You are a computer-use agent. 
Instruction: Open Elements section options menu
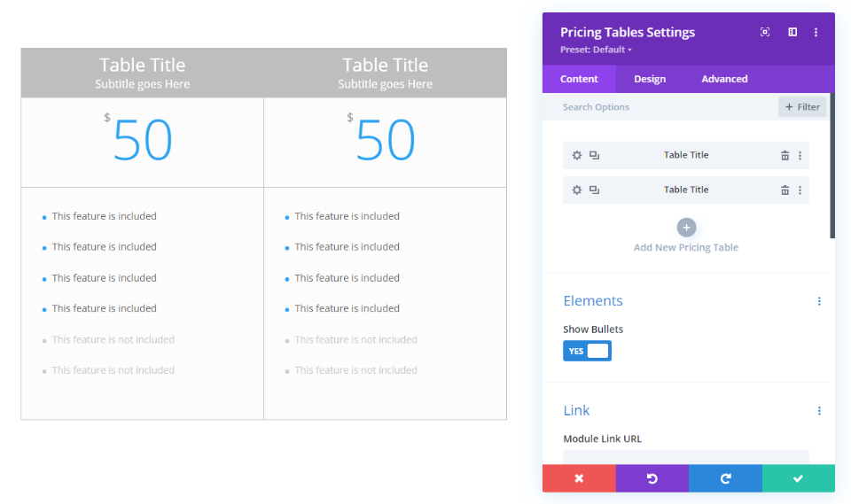tap(819, 301)
